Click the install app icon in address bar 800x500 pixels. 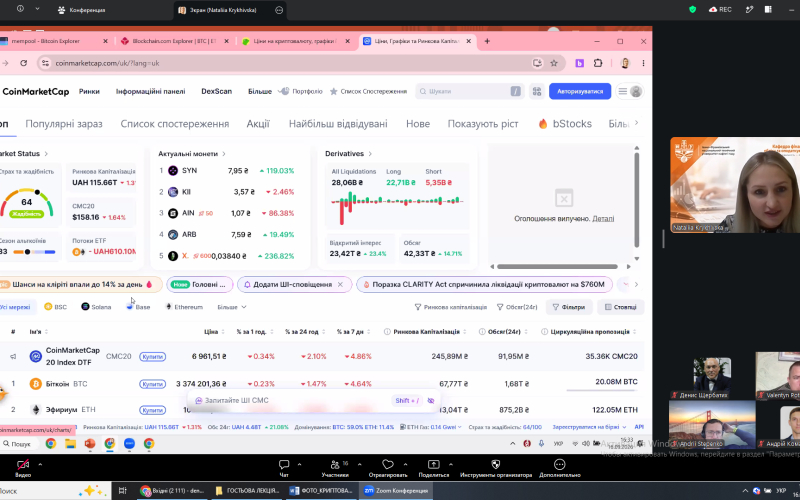coord(537,63)
